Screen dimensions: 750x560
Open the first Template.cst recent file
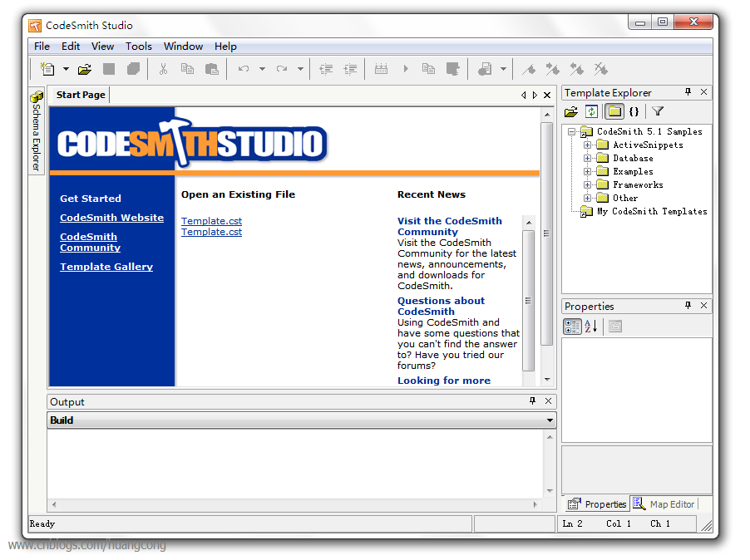pos(211,221)
